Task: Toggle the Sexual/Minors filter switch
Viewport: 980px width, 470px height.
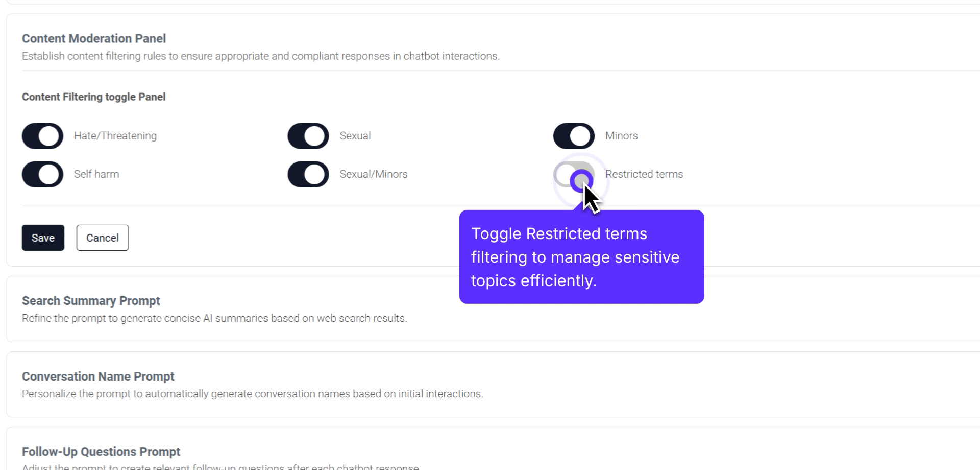Action: (308, 174)
